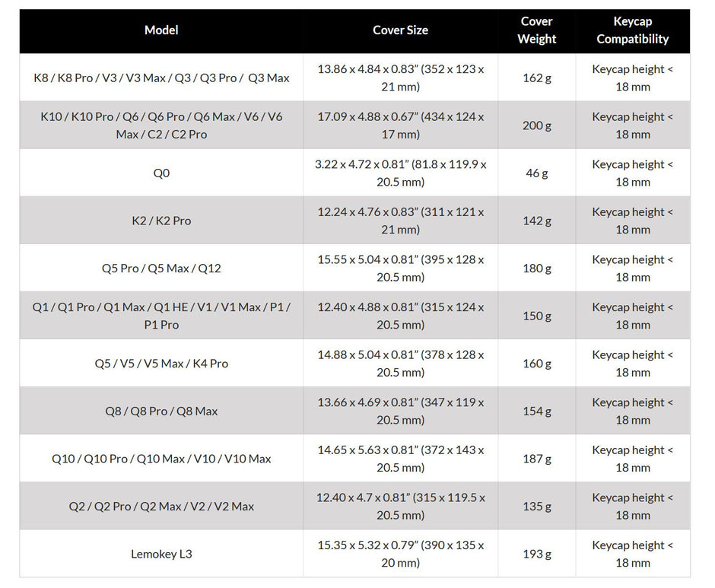Select the 187 g cover weight cell
Image resolution: width=715 pixels, height=588 pixels.
(x=537, y=459)
